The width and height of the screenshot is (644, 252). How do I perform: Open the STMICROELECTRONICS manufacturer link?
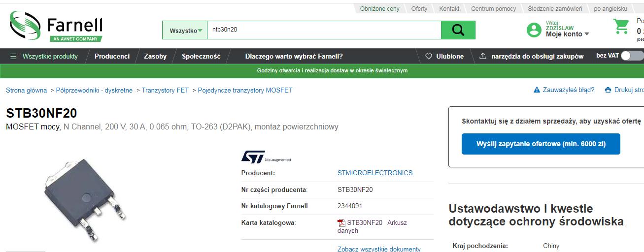pos(375,173)
